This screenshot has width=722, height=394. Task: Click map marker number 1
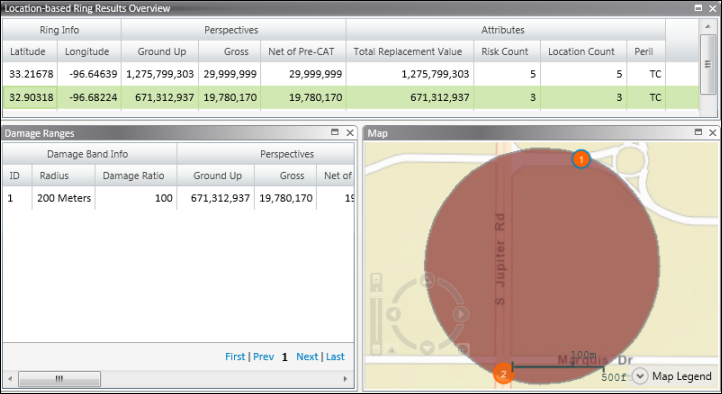(x=581, y=159)
